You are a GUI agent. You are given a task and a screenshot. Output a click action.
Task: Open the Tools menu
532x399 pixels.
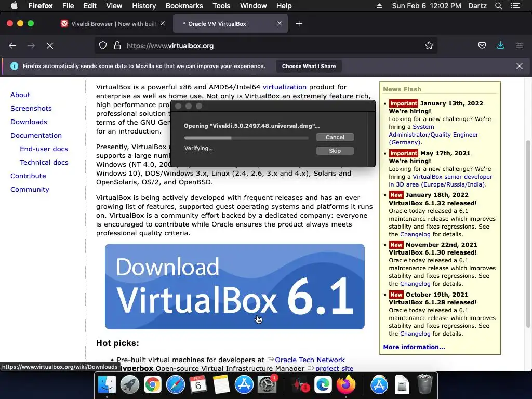pyautogui.click(x=221, y=6)
